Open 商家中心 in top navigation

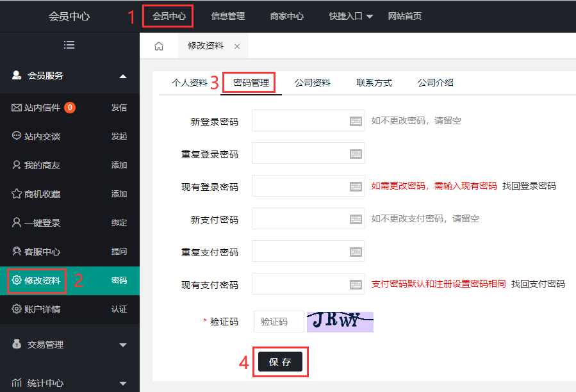pyautogui.click(x=287, y=16)
